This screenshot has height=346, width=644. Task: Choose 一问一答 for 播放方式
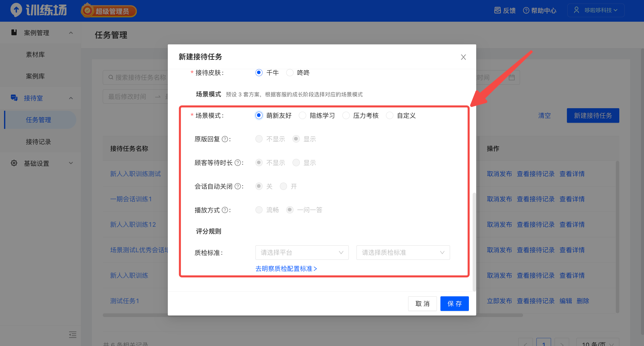[x=290, y=210]
